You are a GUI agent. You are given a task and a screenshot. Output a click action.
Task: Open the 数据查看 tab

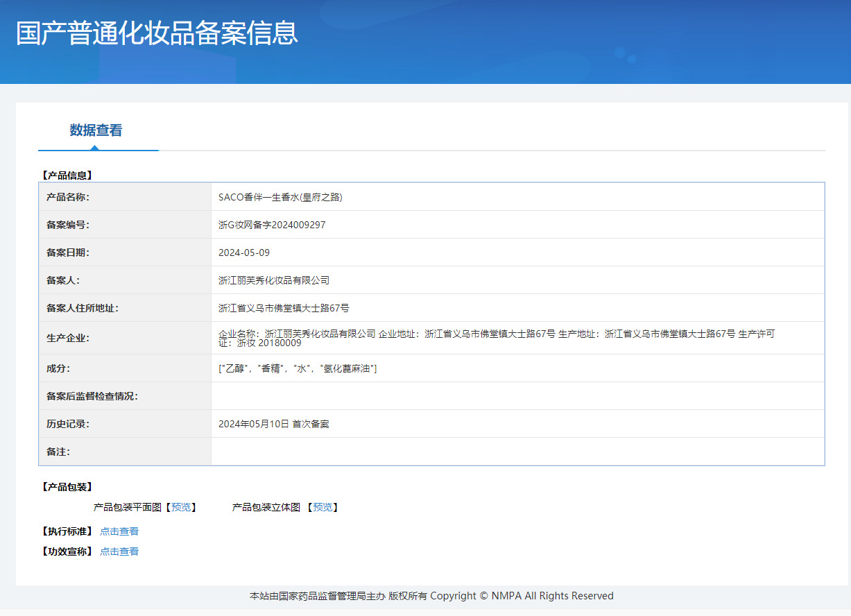[x=96, y=130]
